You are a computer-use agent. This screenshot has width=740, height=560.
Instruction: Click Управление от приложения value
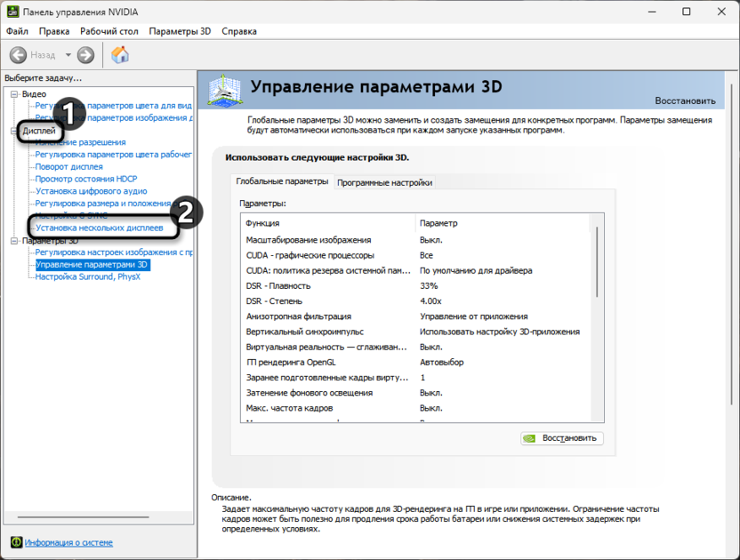(474, 316)
